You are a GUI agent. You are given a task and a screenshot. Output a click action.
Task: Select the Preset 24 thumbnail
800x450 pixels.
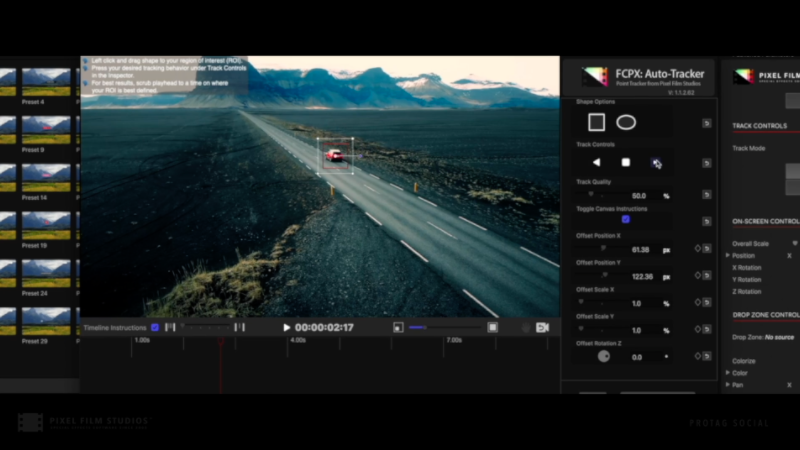point(46,273)
